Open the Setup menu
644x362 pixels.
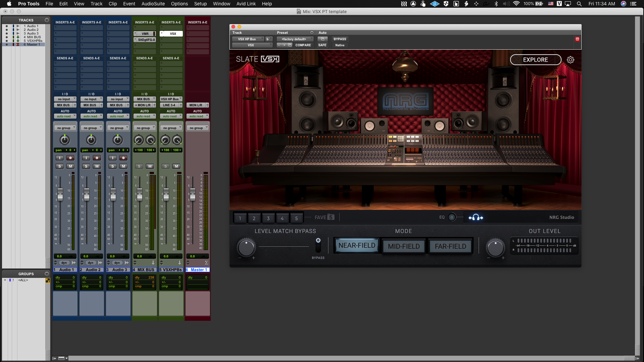pyautogui.click(x=200, y=4)
